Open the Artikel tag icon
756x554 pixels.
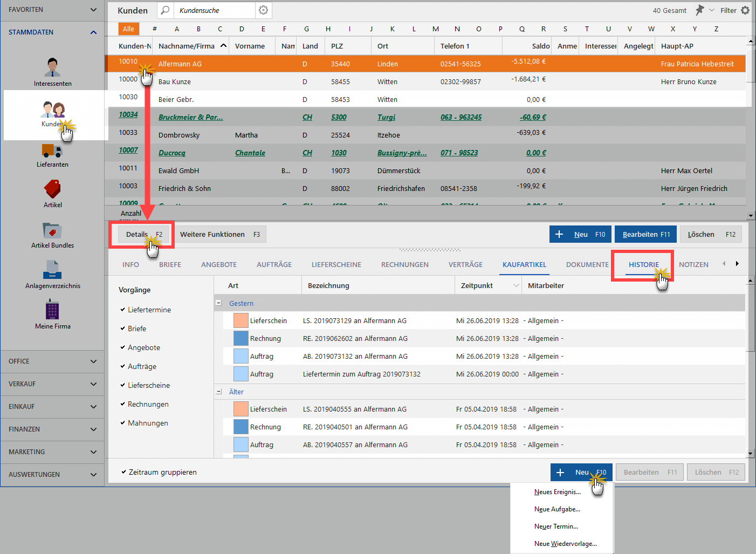point(52,189)
